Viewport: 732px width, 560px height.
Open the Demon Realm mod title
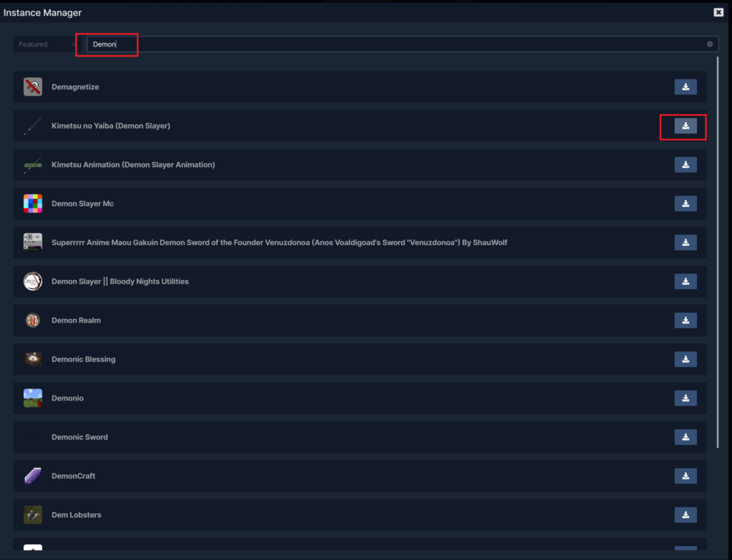[x=76, y=321]
